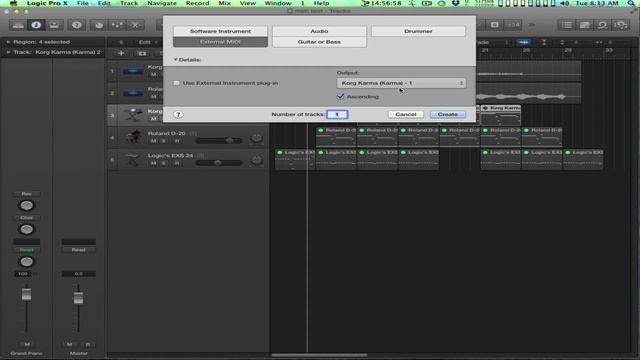Open Quick Help question mark icon
The width and height of the screenshot is (640, 360).
tap(76, 25)
